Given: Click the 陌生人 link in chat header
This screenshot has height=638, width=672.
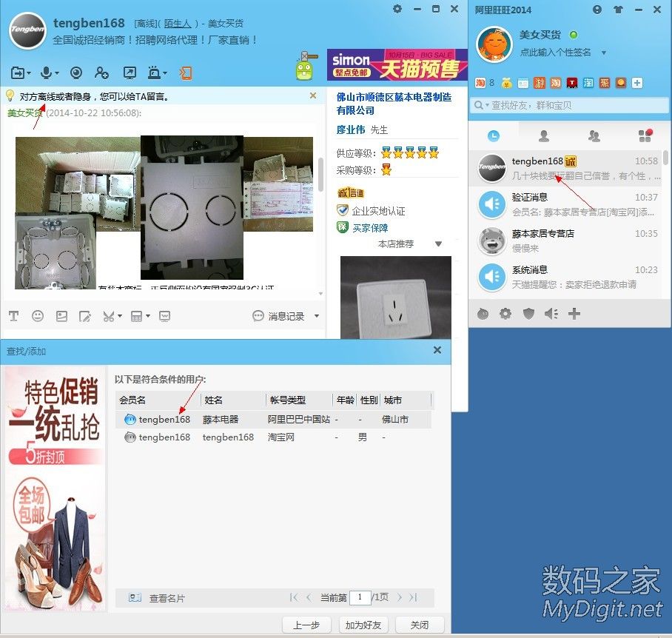Looking at the screenshot, I should click(178, 23).
